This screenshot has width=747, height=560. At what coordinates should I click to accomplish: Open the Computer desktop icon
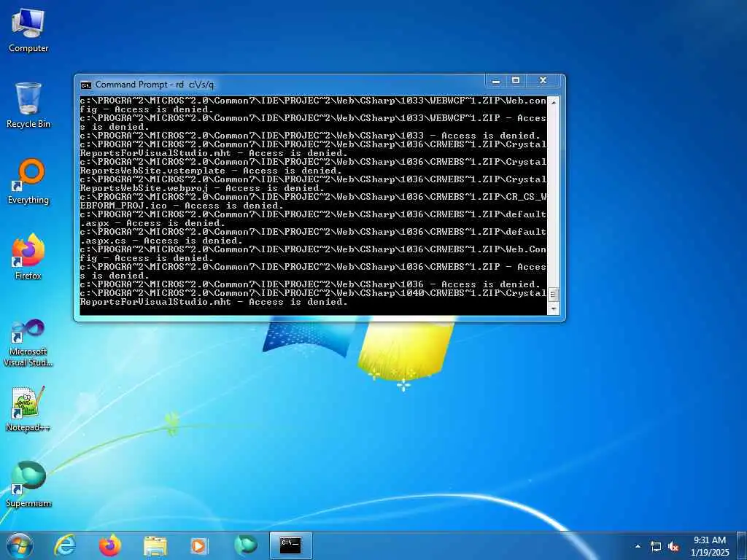tap(28, 31)
